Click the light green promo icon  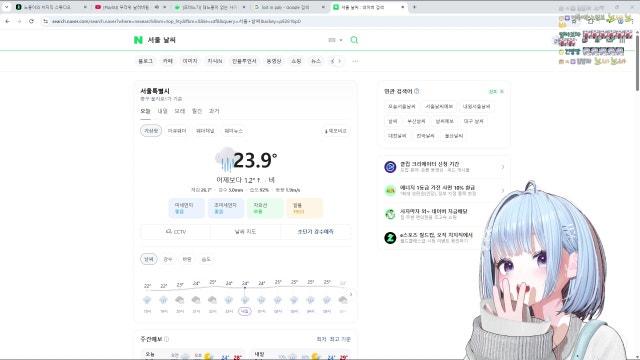pyautogui.click(x=390, y=191)
